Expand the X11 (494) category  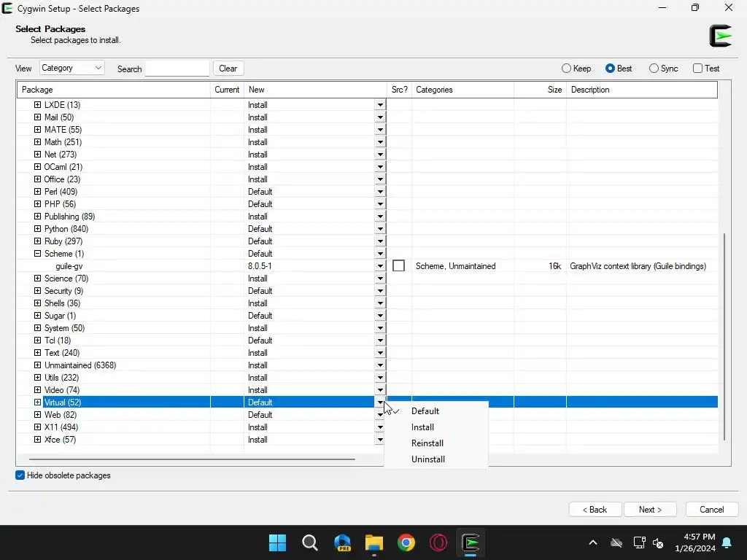point(38,427)
